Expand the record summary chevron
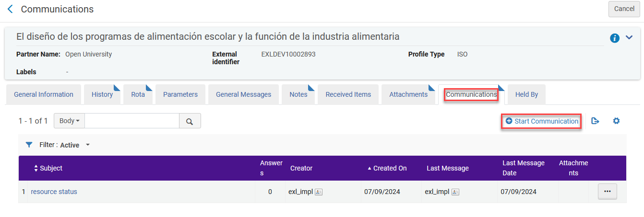The width and height of the screenshot is (644, 217). (x=629, y=38)
